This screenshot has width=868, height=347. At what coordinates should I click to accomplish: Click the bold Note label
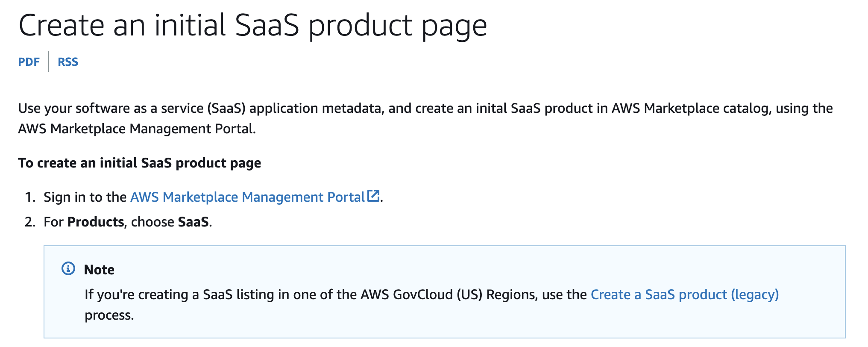[x=99, y=270]
